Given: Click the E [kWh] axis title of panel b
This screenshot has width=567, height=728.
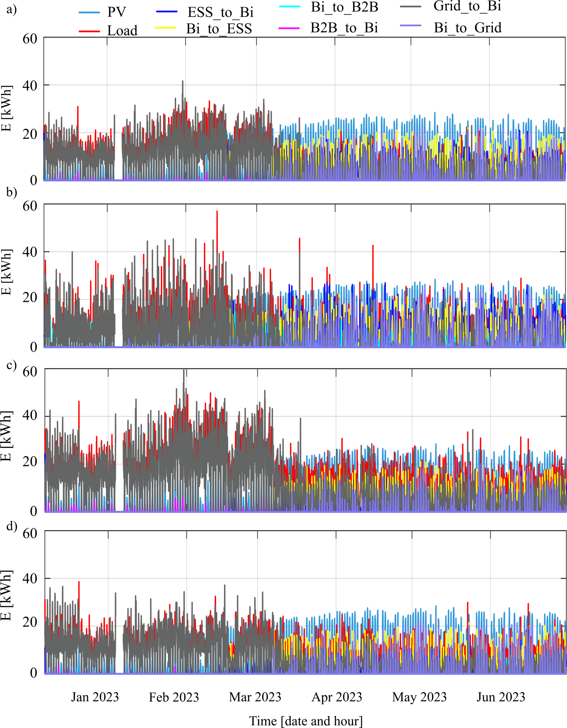Looking at the screenshot, I should (7, 272).
